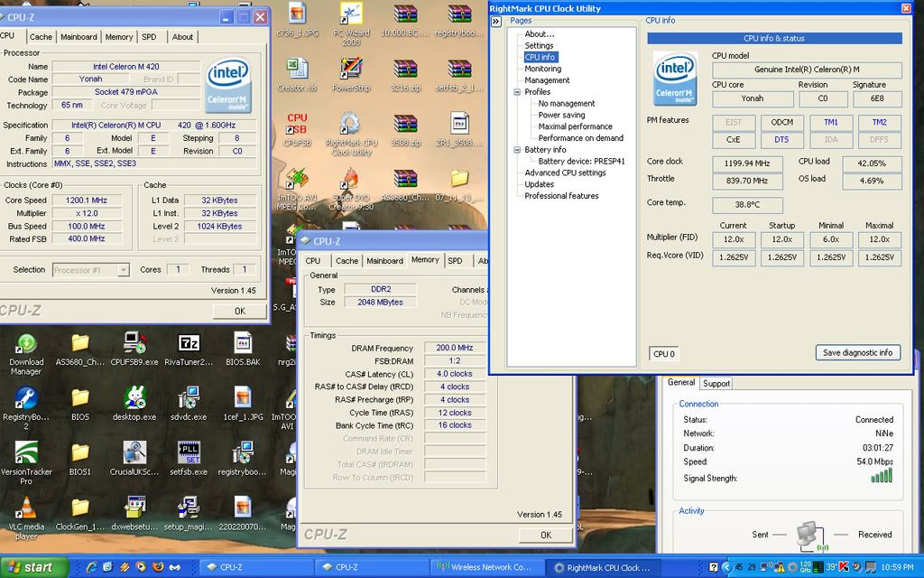
Task: Launch the CPUFSB shortcut with red lettering
Action: click(x=297, y=129)
